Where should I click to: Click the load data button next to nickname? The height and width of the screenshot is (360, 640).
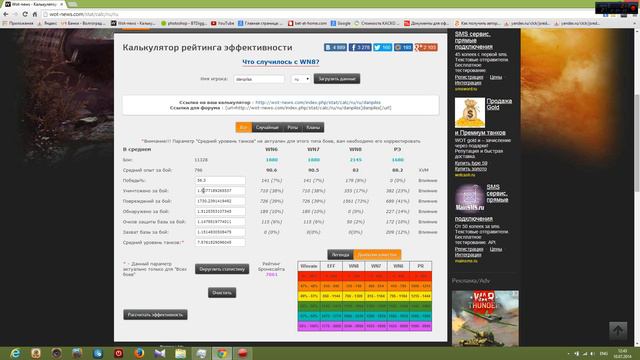[337, 79]
